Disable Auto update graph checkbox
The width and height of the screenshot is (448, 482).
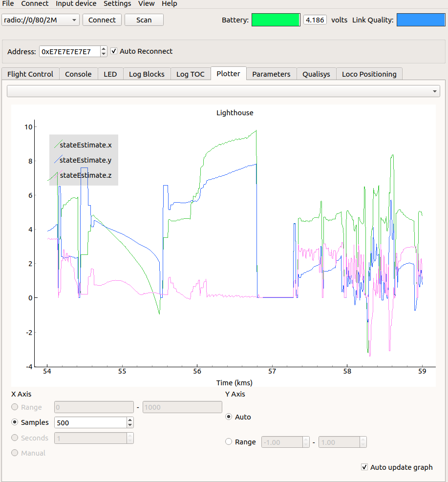[364, 467]
